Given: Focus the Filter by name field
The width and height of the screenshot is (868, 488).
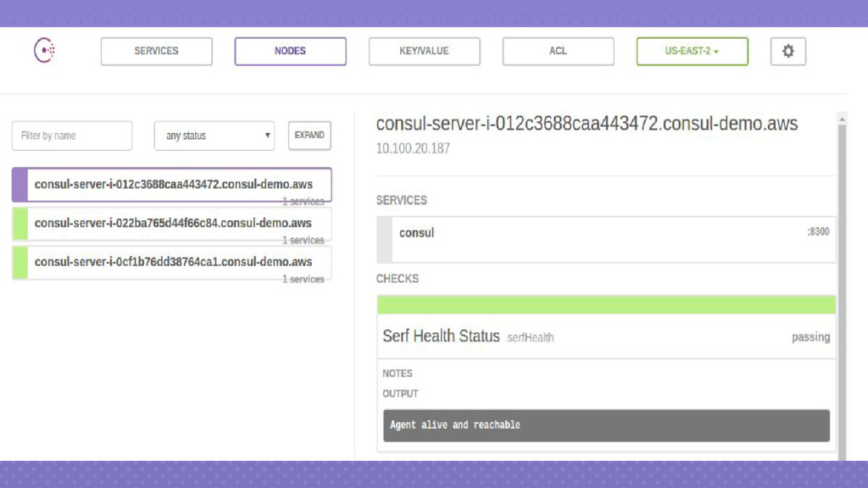Looking at the screenshot, I should pos(72,136).
